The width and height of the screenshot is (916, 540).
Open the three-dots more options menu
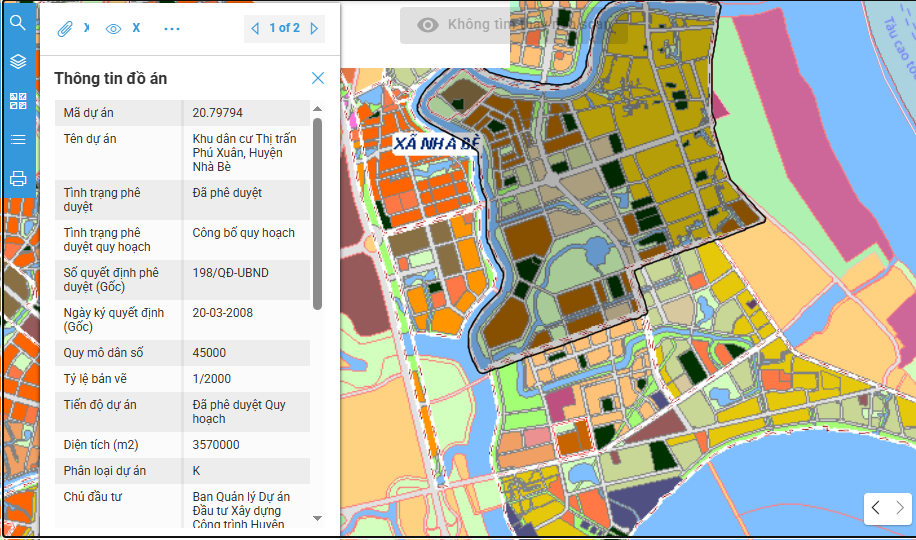click(172, 28)
